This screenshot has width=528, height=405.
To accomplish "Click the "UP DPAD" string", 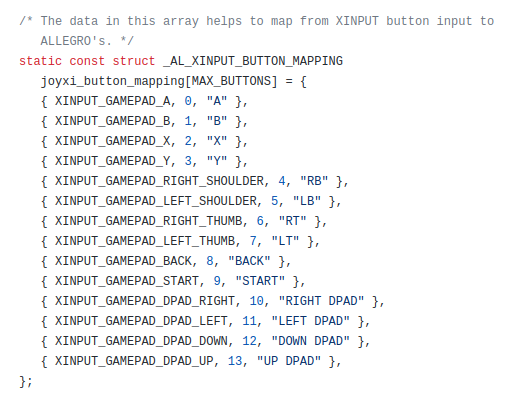I will pyautogui.click(x=289, y=361).
